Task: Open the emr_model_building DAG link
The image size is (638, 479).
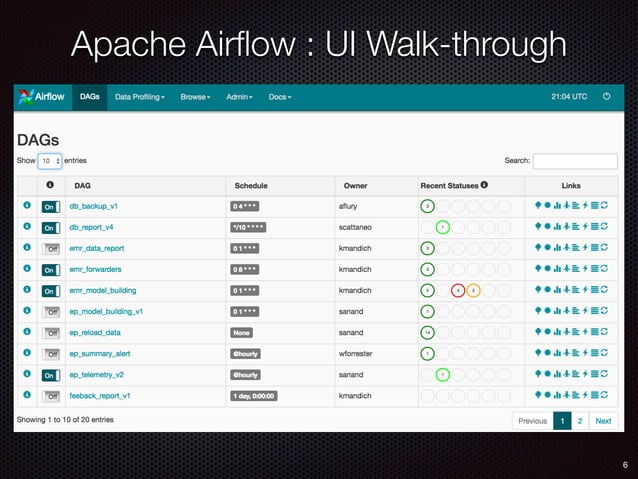Action: [103, 291]
